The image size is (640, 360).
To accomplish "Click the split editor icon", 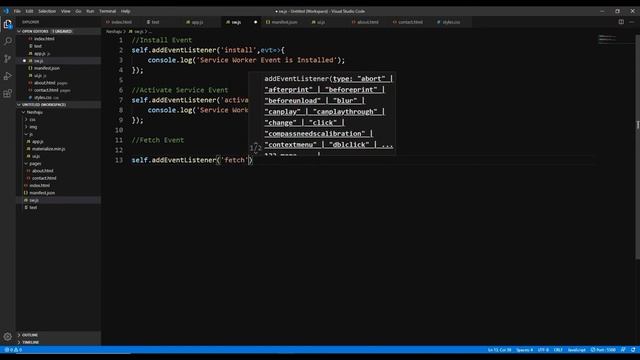I will point(621,22).
